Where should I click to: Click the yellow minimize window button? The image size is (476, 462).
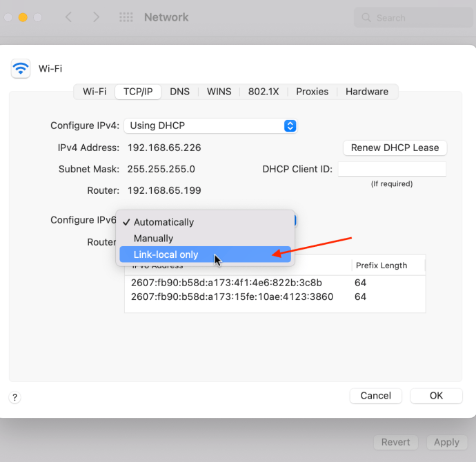click(x=23, y=17)
